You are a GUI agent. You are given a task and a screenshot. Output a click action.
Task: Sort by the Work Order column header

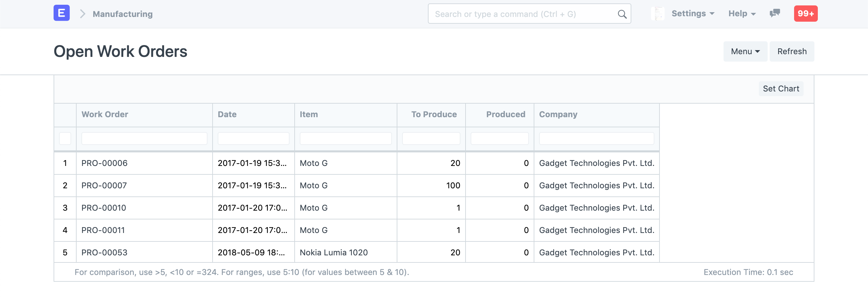coord(105,114)
